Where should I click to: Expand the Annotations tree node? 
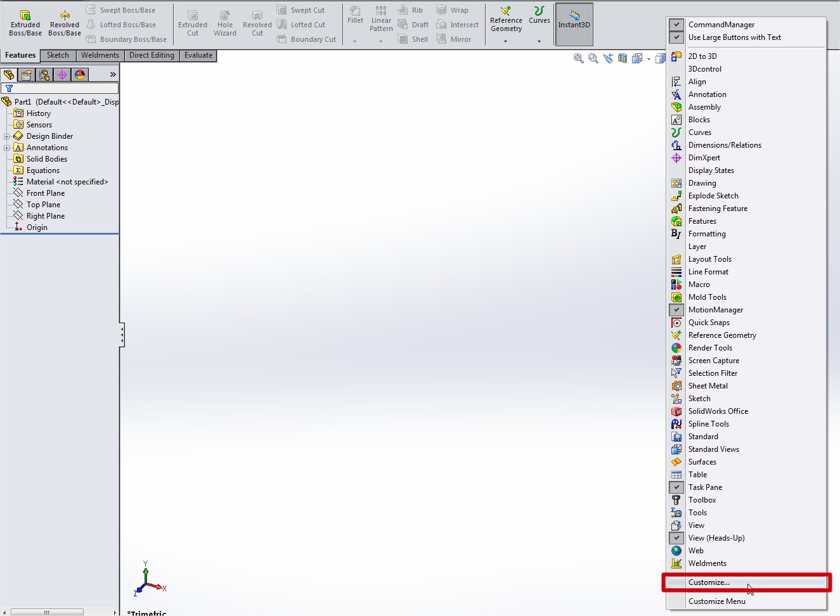pos(7,148)
